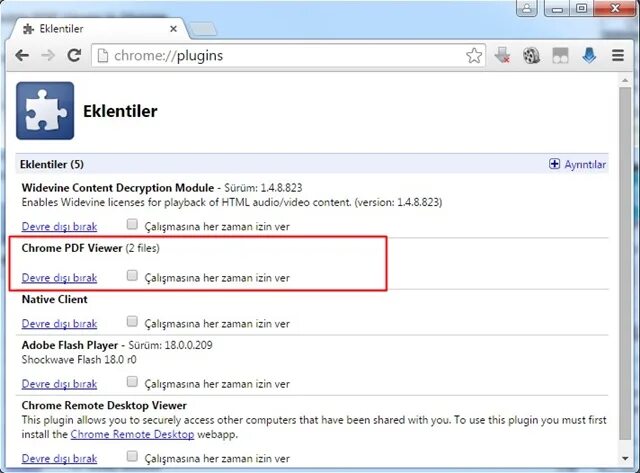Viewport: 640px width, 473px height.
Task: Open the Chrome hamburger menu
Action: click(618, 55)
